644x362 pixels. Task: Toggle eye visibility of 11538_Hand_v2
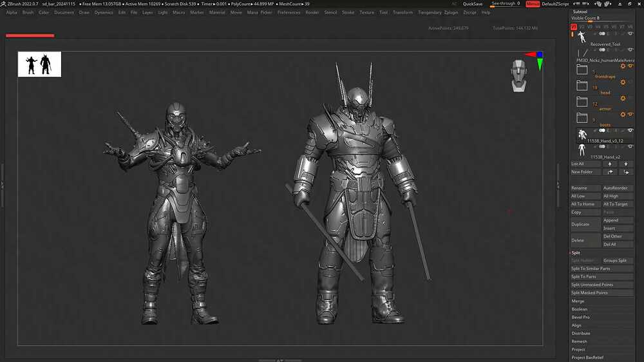click(x=630, y=147)
